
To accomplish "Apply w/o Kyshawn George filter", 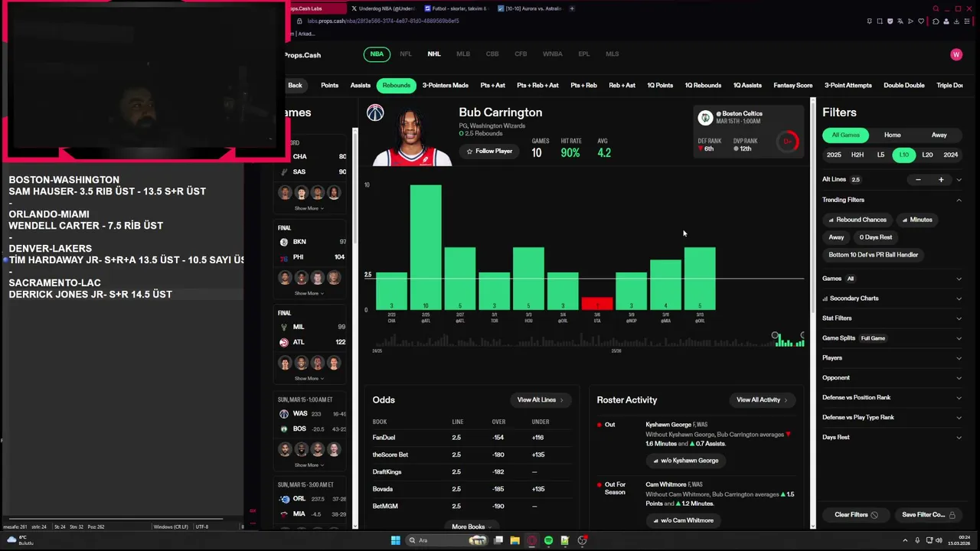I will click(x=686, y=461).
